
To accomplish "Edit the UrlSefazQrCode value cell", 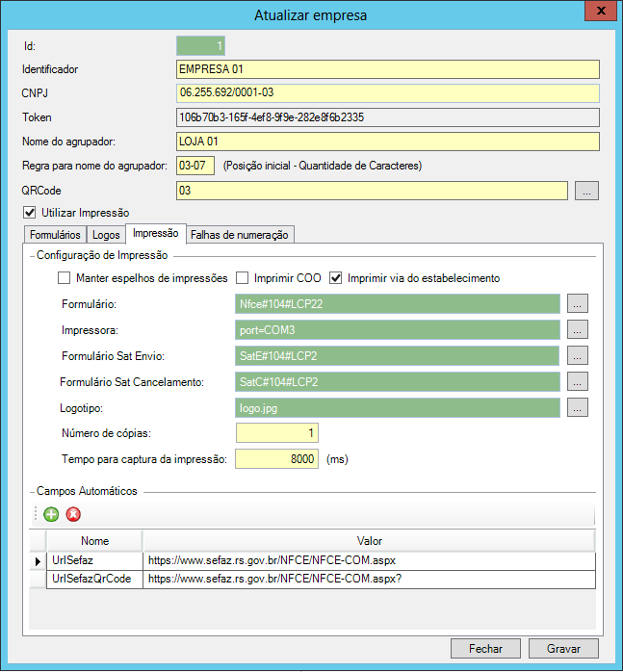I will point(369,579).
